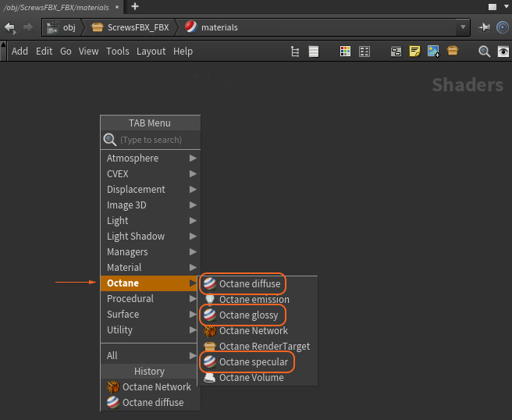Expand the Utility submenu
This screenshot has height=420, width=512.
tap(150, 330)
